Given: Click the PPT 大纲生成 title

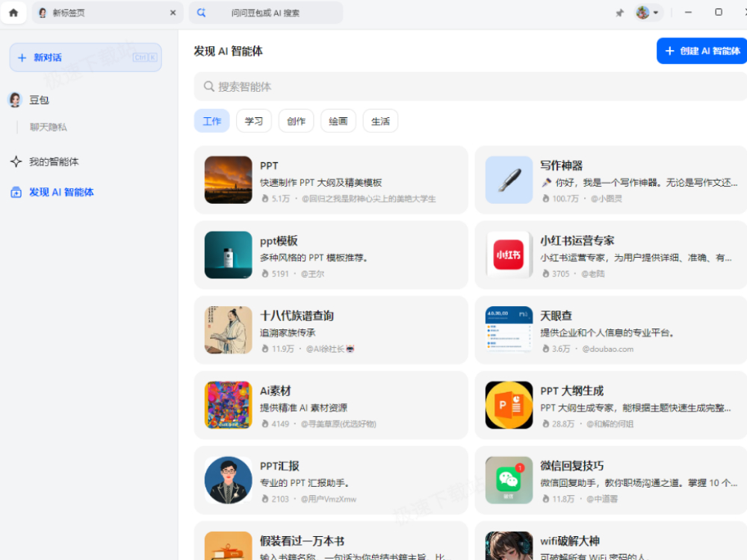Looking at the screenshot, I should coord(571,391).
